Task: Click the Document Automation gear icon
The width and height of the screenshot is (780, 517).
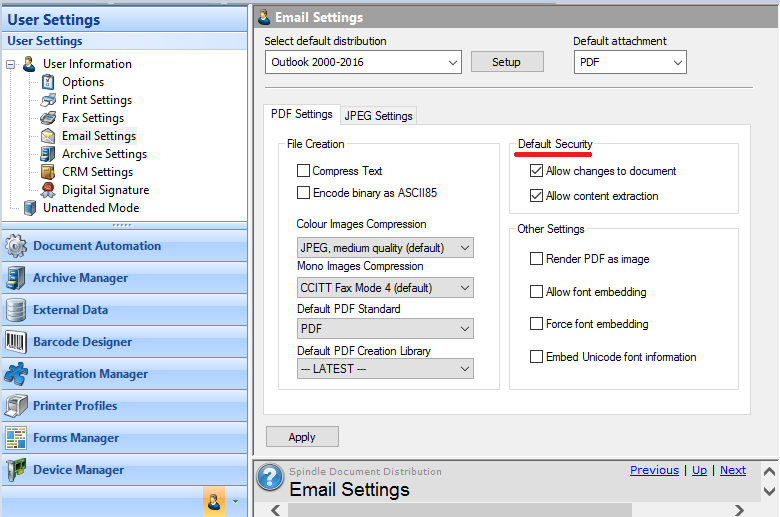Action: pos(16,246)
